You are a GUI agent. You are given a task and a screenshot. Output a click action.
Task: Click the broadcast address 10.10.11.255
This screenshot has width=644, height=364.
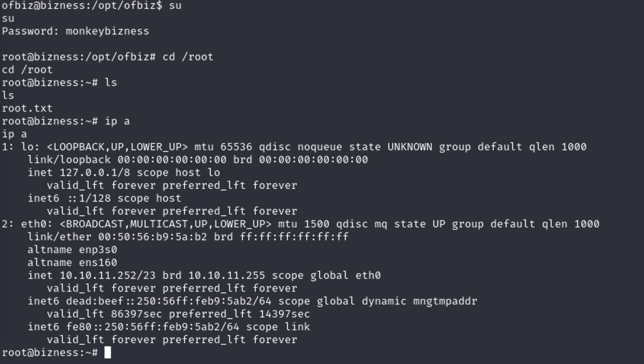[227, 276]
